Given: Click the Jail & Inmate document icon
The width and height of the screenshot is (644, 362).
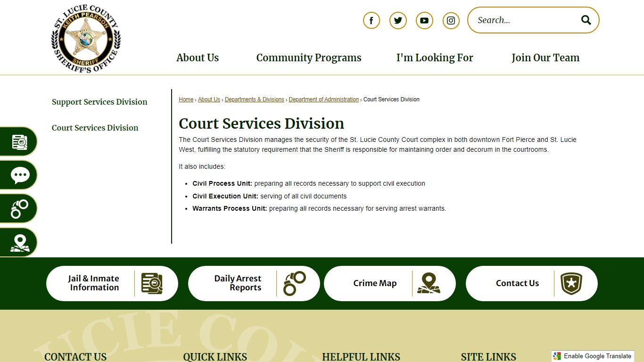Looking at the screenshot, I should pyautogui.click(x=152, y=283).
